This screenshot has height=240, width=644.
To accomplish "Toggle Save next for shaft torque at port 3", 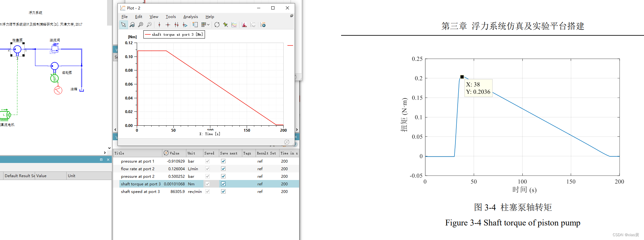I will click(x=223, y=184).
